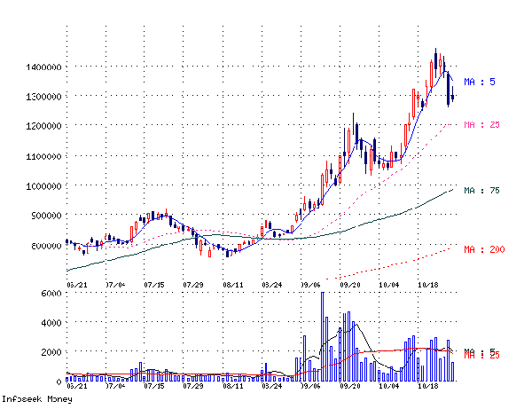Click the Infoseek Money credit text
Screen dimensions: 532x417
point(37,399)
